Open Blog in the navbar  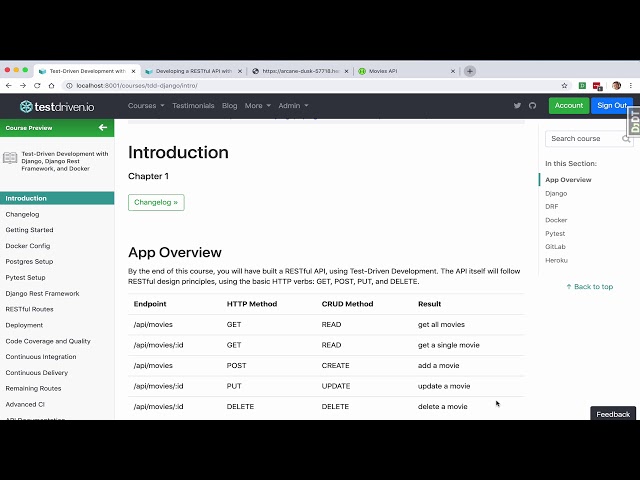229,105
